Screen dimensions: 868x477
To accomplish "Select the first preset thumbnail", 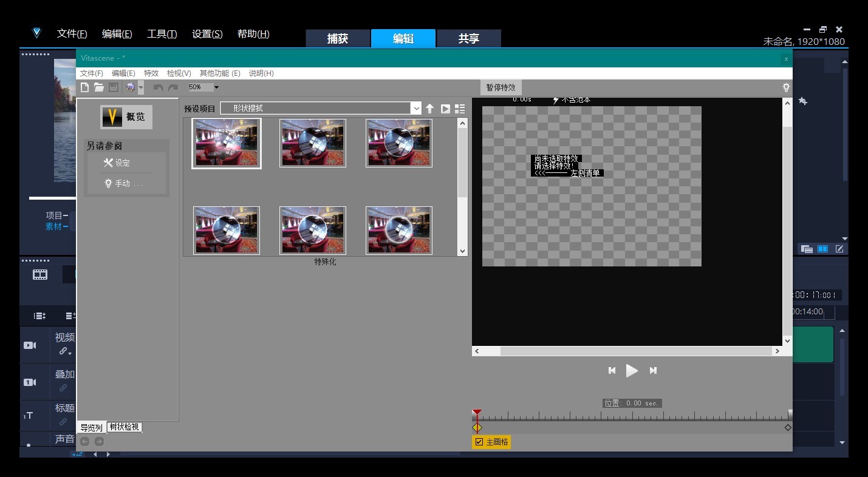I will click(227, 143).
